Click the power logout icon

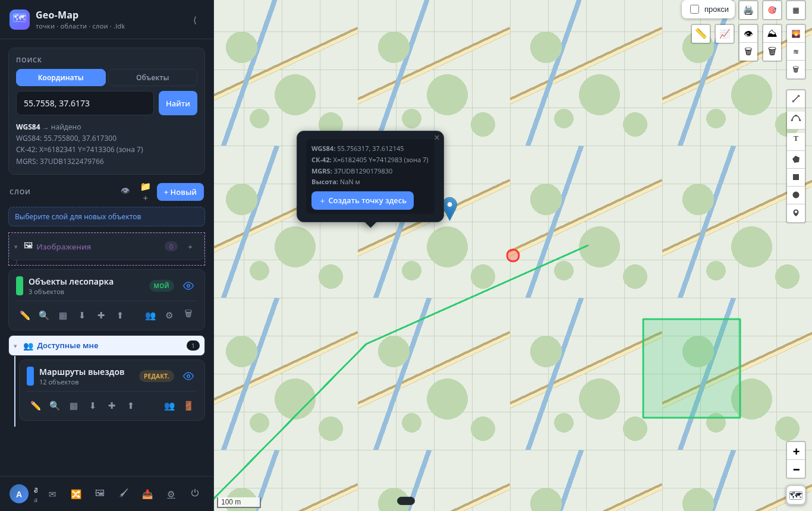point(195,493)
